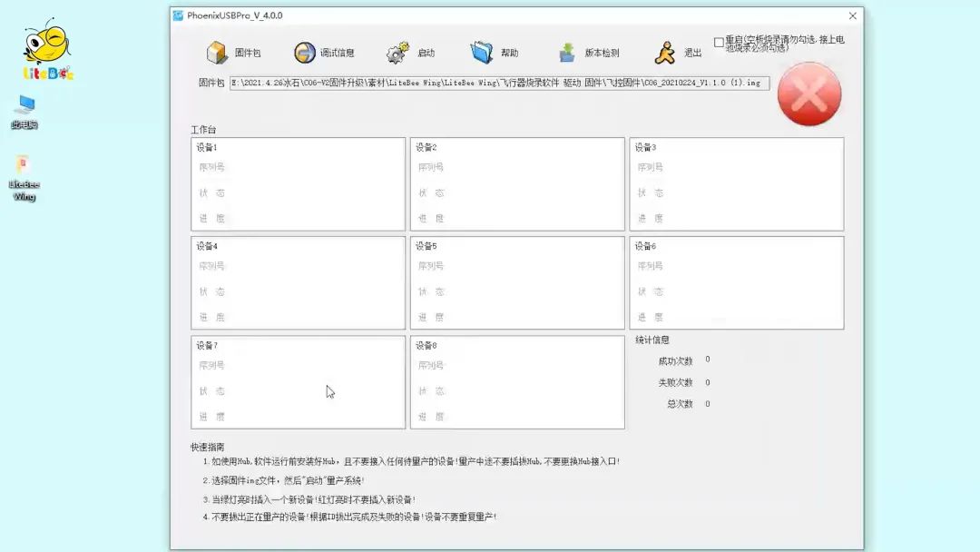Screen dimensions: 980x552
Task: Click the 设备3 panel
Action: click(x=737, y=183)
